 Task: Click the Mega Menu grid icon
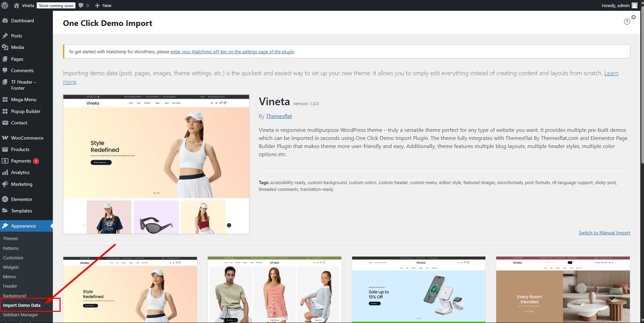point(5,99)
